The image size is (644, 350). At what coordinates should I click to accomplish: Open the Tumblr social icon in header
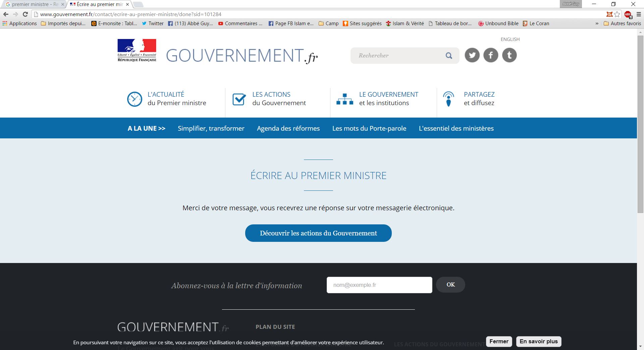click(509, 55)
